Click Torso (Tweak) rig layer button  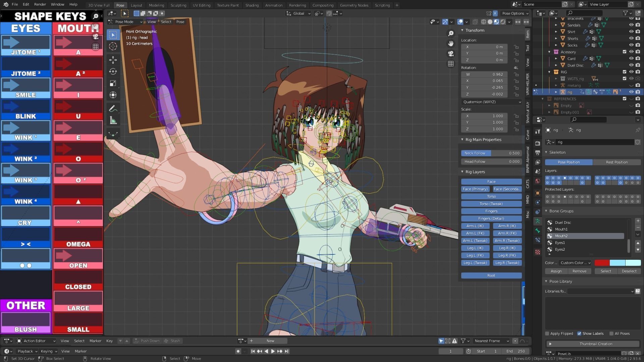[x=491, y=204]
